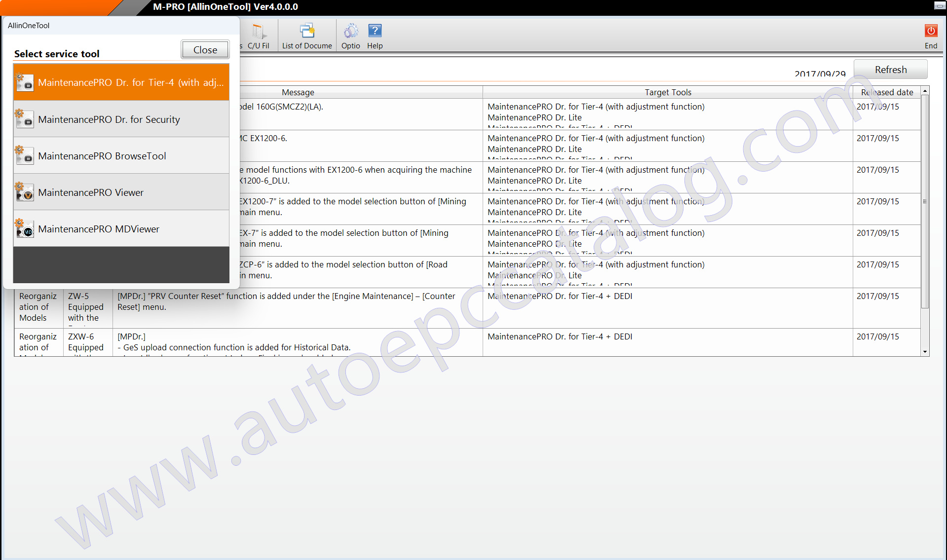The width and height of the screenshot is (947, 560).
Task: Click Tier-4 + DEDI cell in PRV row
Action: tap(668, 308)
